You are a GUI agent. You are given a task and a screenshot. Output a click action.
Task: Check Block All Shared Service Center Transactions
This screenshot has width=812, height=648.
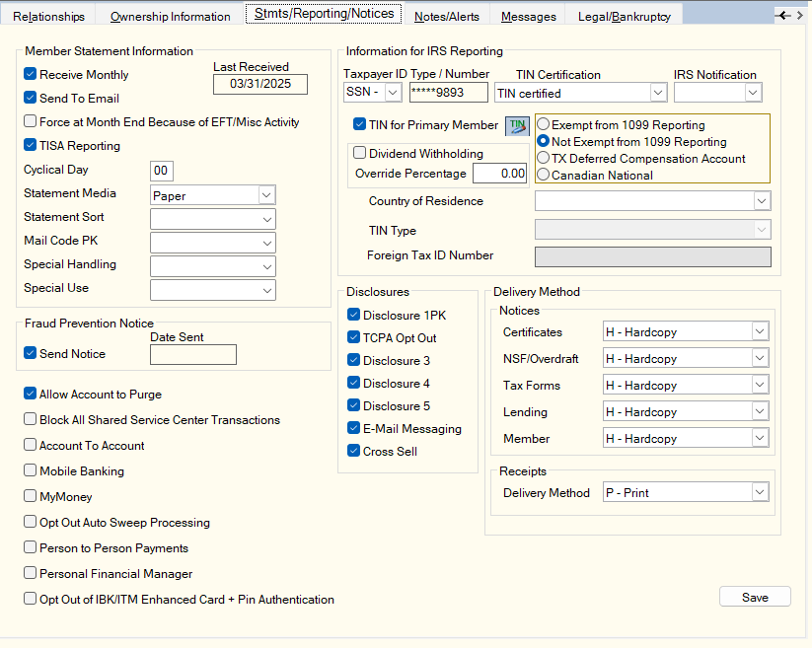(x=30, y=419)
